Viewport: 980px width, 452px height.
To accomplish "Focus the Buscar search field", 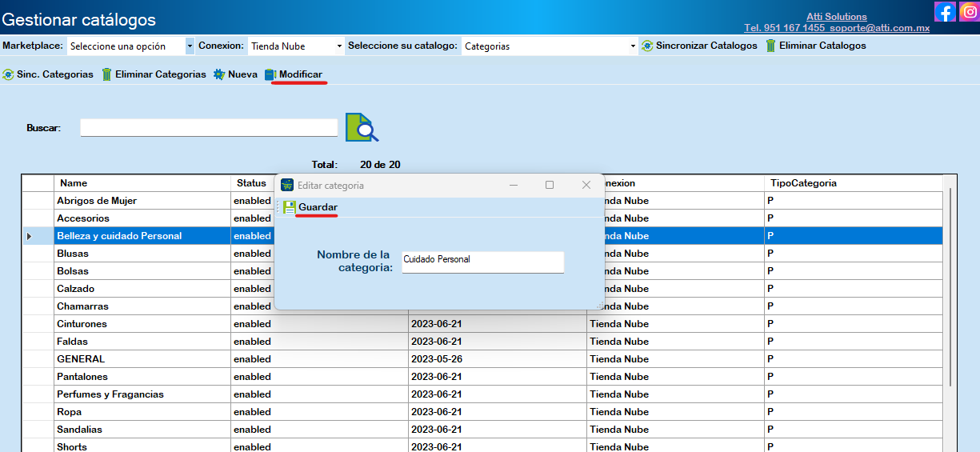I will point(209,128).
